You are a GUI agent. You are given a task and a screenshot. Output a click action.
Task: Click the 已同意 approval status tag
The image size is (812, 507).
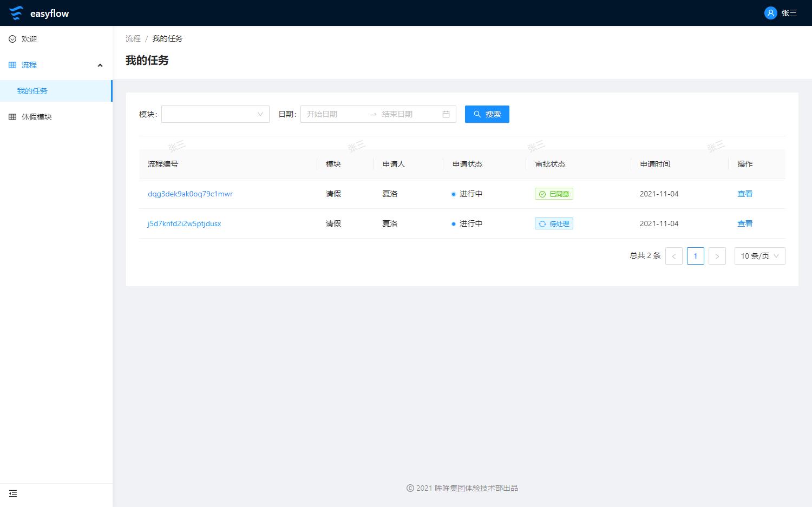click(x=554, y=194)
